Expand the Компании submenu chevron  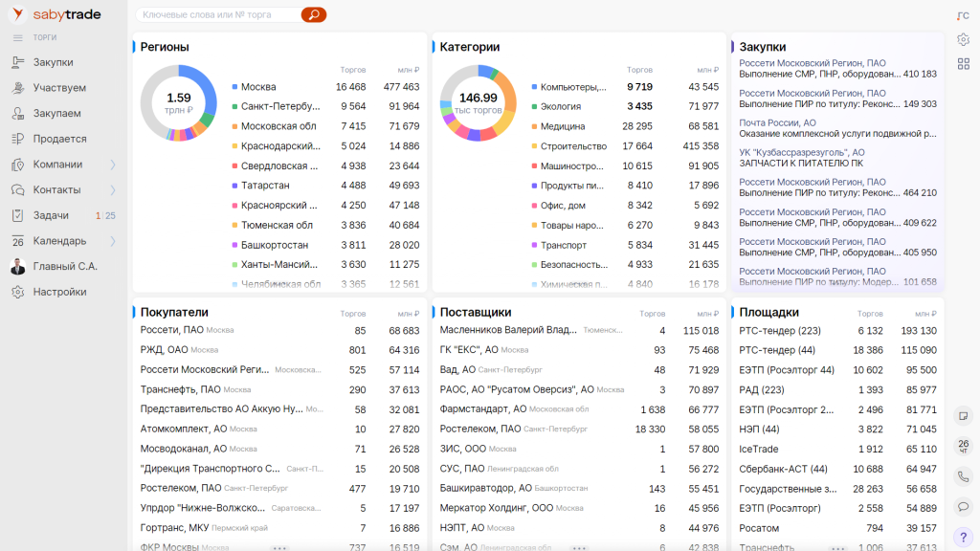(113, 165)
